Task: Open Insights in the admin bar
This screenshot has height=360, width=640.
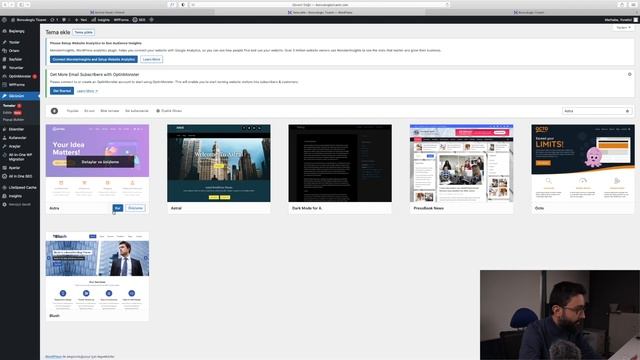Action: 101,20
